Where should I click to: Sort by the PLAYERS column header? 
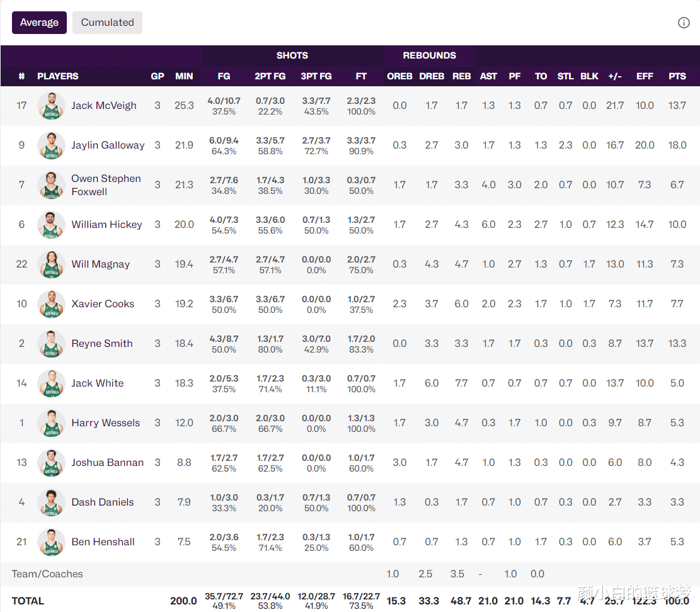[57, 76]
